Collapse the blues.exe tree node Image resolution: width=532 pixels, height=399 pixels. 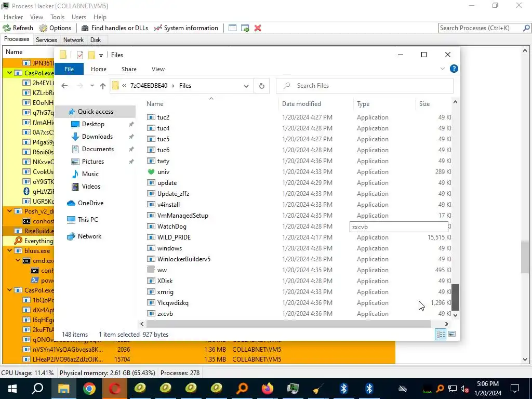(9, 251)
